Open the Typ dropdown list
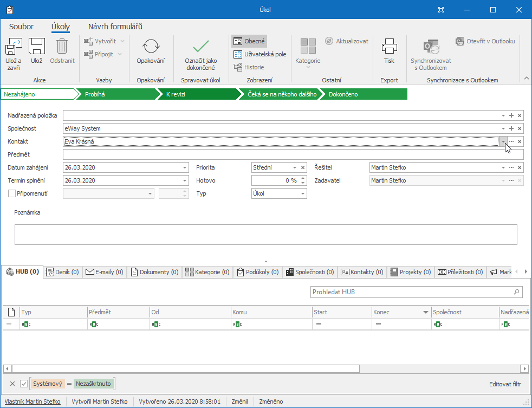532x408 pixels. click(302, 193)
